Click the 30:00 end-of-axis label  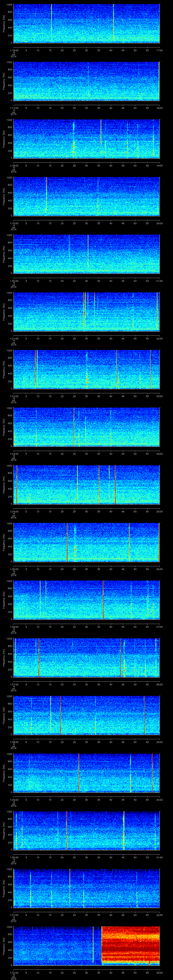[x=160, y=800]
